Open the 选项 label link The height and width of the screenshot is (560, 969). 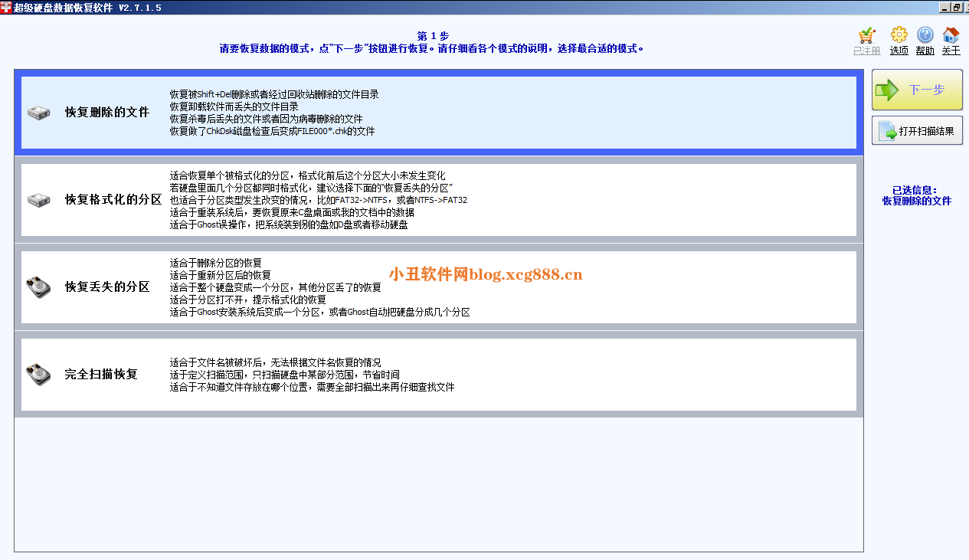click(x=899, y=51)
